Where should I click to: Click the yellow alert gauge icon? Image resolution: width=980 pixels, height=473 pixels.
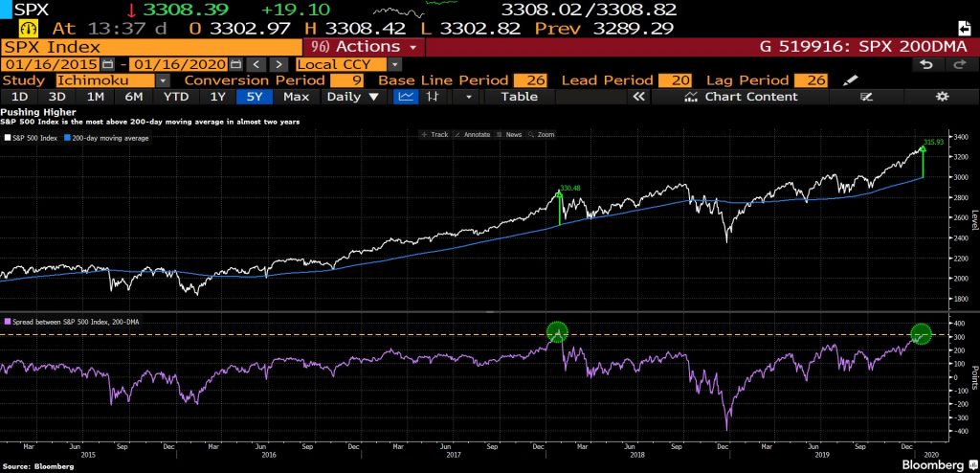(30, 29)
